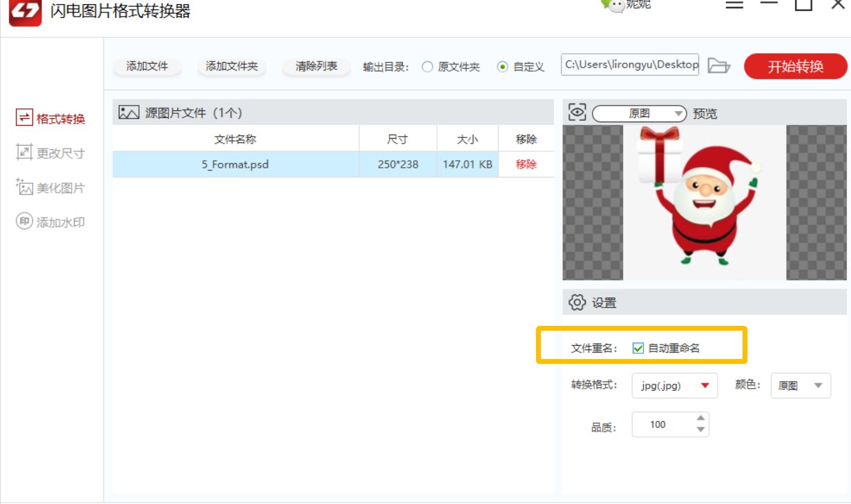Viewport: 851px width, 504px height.
Task: Expand the 颜色 dropdown showing 原图
Action: [801, 385]
